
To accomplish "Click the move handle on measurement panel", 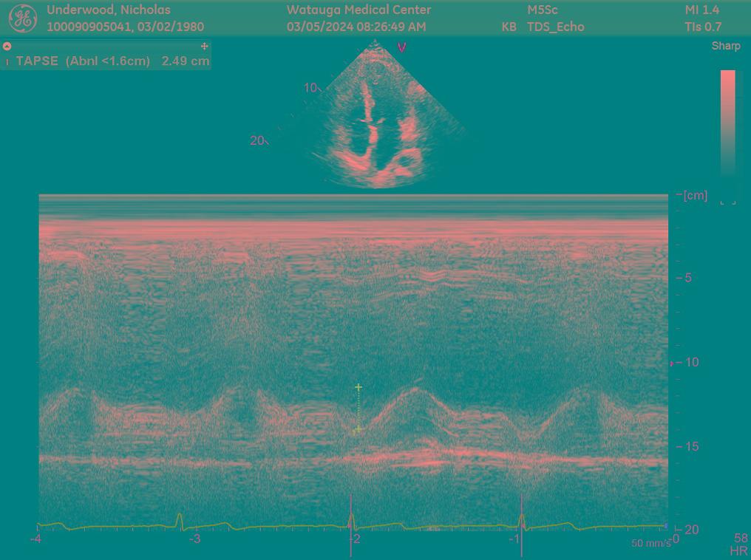I will click(205, 46).
